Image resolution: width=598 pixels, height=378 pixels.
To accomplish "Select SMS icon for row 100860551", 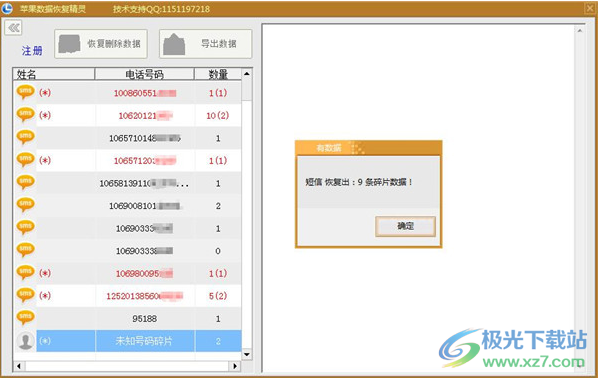I will tap(26, 92).
